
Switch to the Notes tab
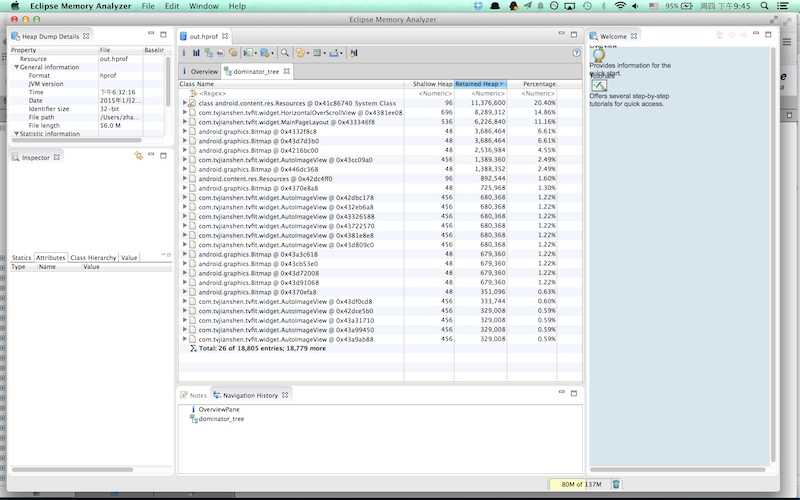193,395
